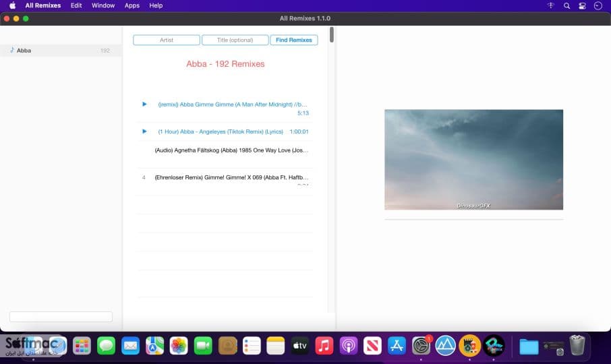The width and height of the screenshot is (611, 364).
Task: Click the video thumbnail with DinosaurGFX watermark
Action: tap(473, 160)
